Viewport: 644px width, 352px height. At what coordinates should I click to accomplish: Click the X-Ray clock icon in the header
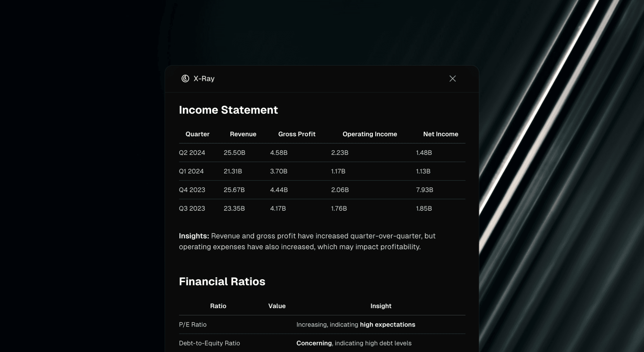(185, 78)
